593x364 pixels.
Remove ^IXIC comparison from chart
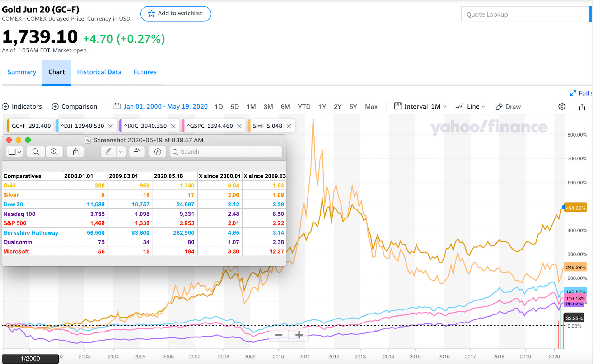click(x=173, y=126)
